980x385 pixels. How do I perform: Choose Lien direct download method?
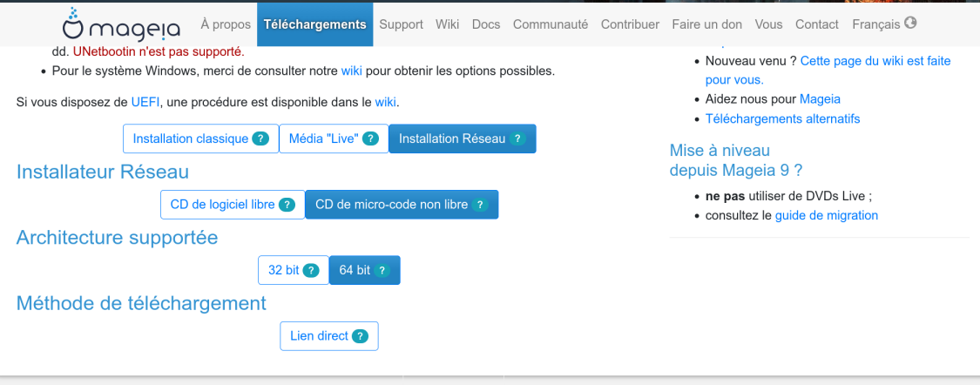coord(329,336)
